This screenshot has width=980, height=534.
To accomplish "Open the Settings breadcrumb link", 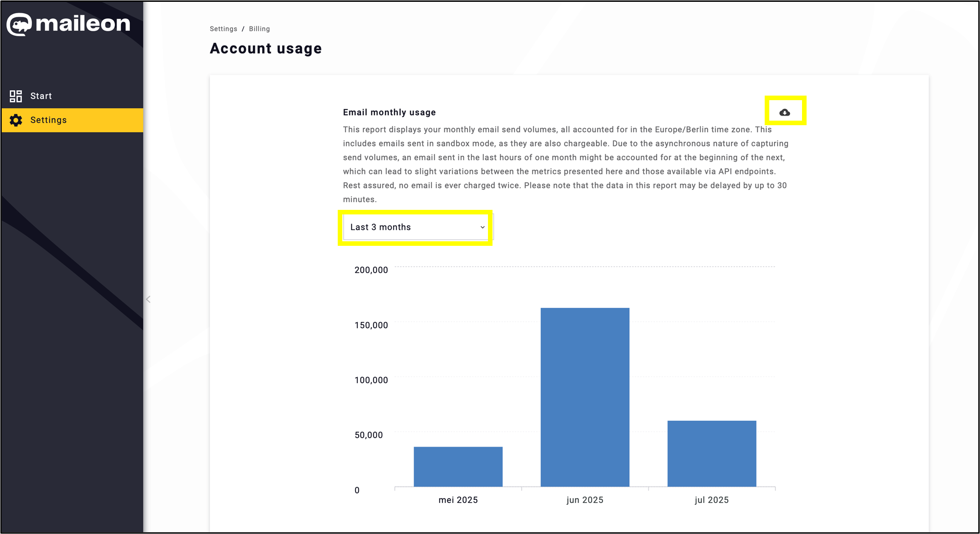I will (x=223, y=28).
